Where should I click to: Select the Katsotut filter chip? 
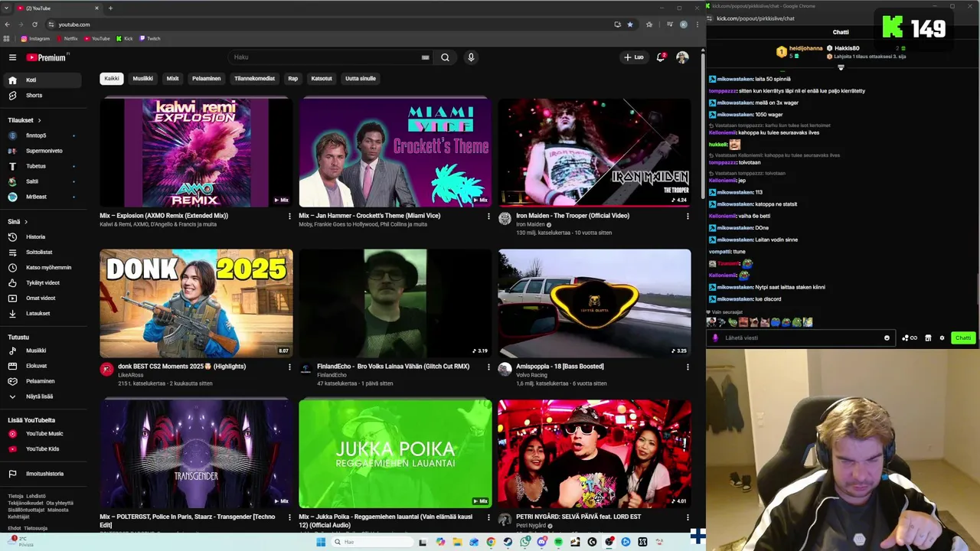point(322,78)
